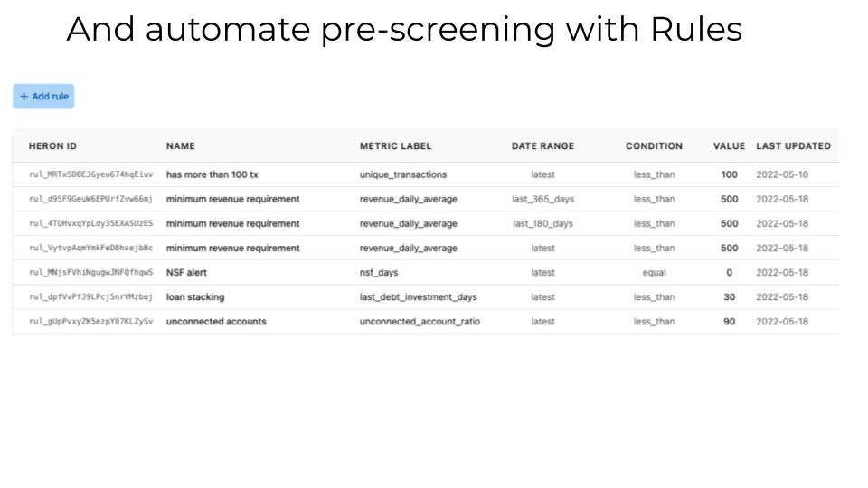Select the rule with last_180_days date range
This screenshot has height=488, width=868.
pyautogui.click(x=426, y=223)
